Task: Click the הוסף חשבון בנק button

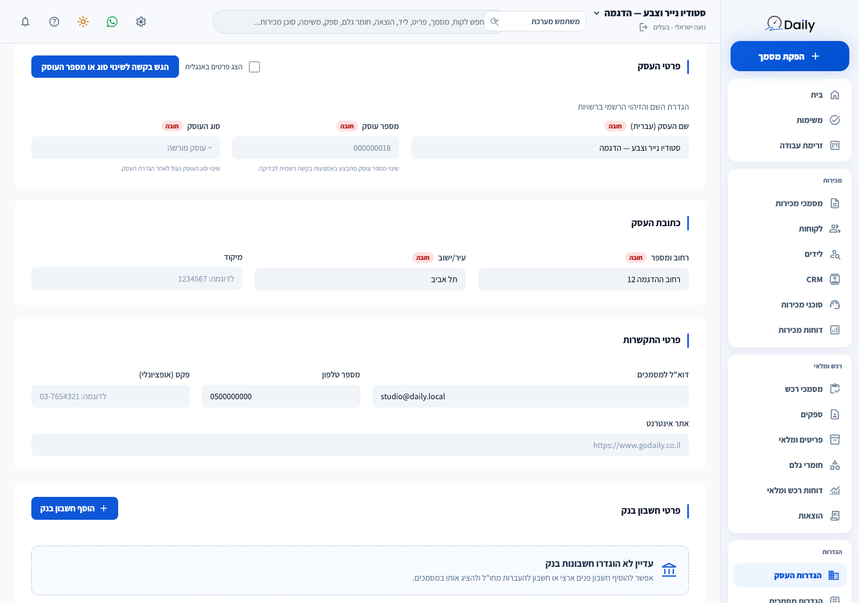Action: pyautogui.click(x=75, y=508)
